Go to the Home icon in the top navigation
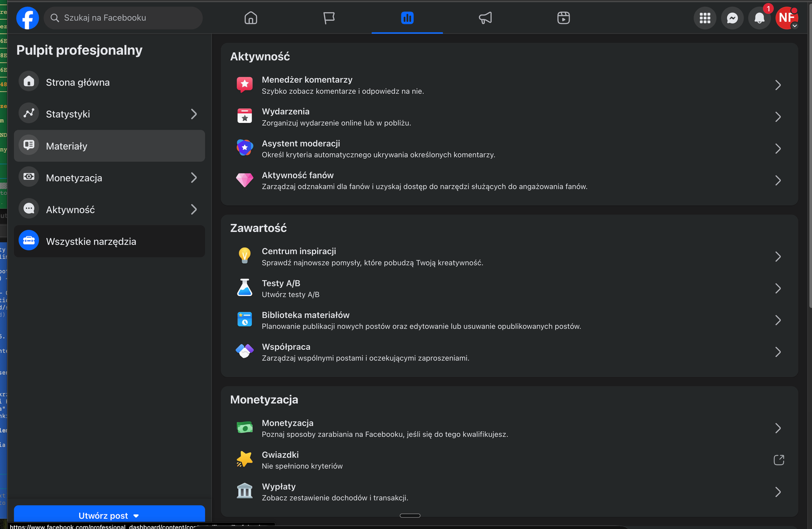Viewport: 812px width, 529px height. tap(251, 18)
